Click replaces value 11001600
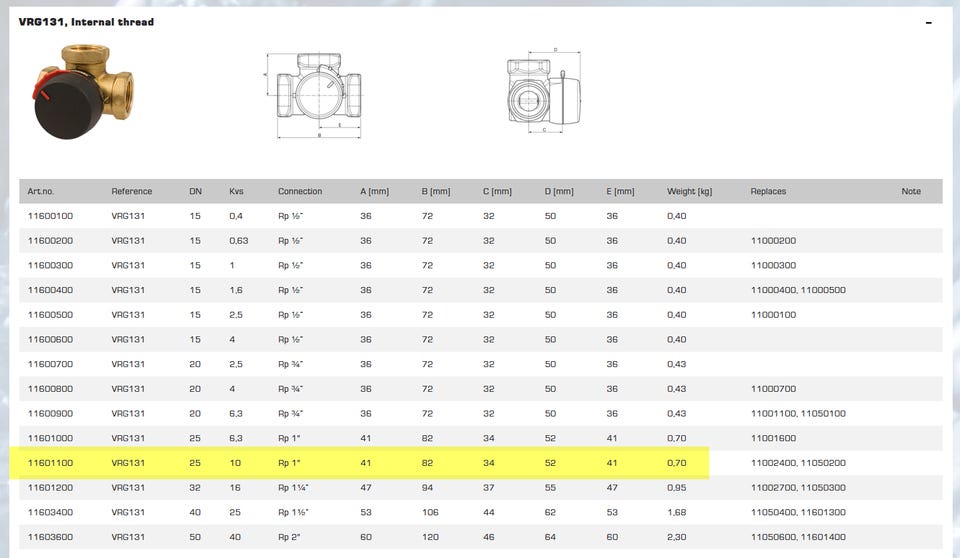 (773, 438)
